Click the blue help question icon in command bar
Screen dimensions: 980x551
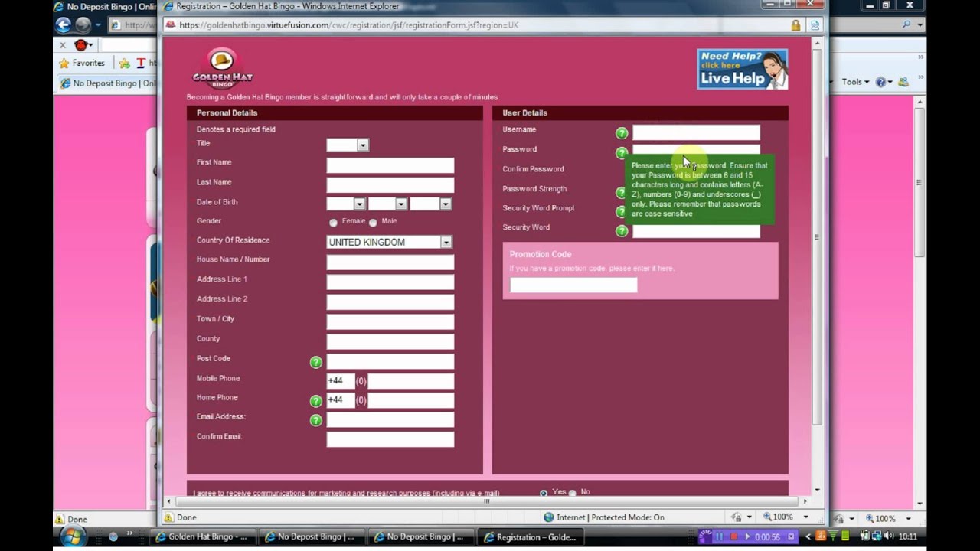[x=880, y=82]
